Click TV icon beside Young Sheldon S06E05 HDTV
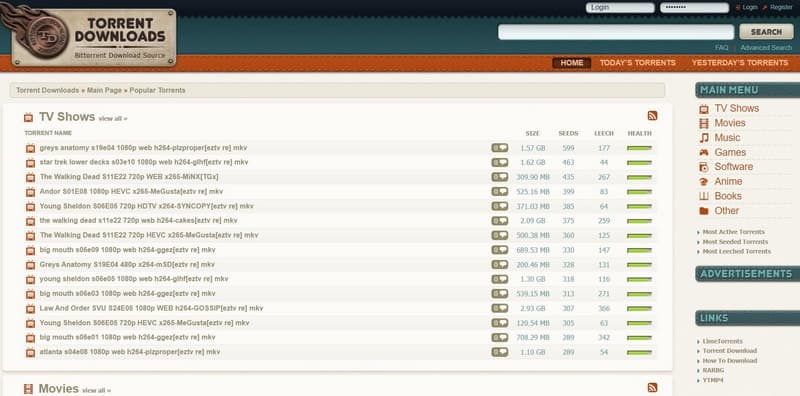This screenshot has height=396, width=800. (x=31, y=207)
